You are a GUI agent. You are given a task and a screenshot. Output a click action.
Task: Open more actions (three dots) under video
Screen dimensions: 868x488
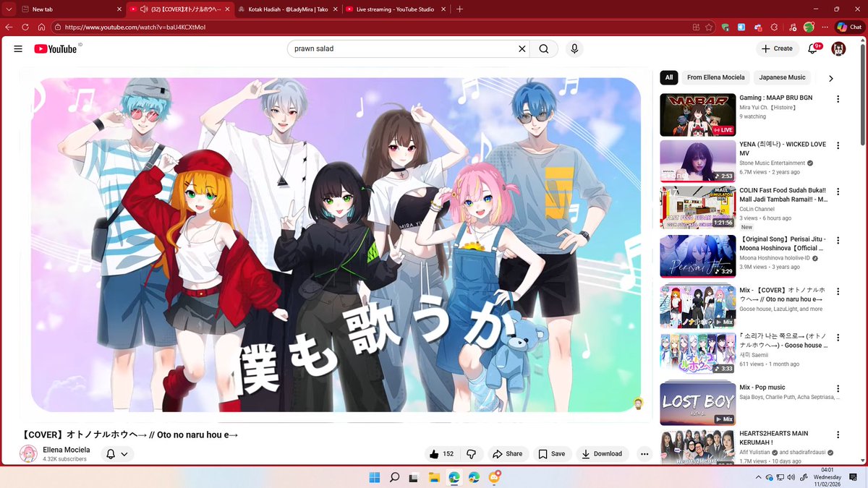point(644,454)
